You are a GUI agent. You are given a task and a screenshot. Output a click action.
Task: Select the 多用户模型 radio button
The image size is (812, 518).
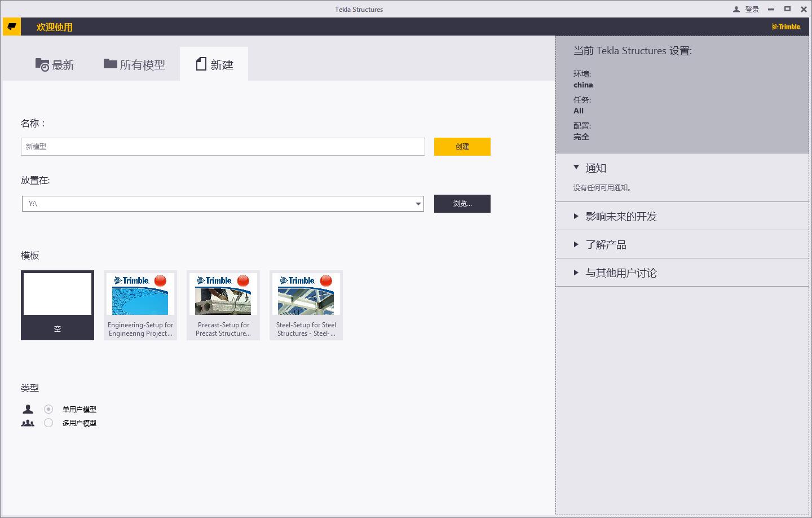point(48,423)
